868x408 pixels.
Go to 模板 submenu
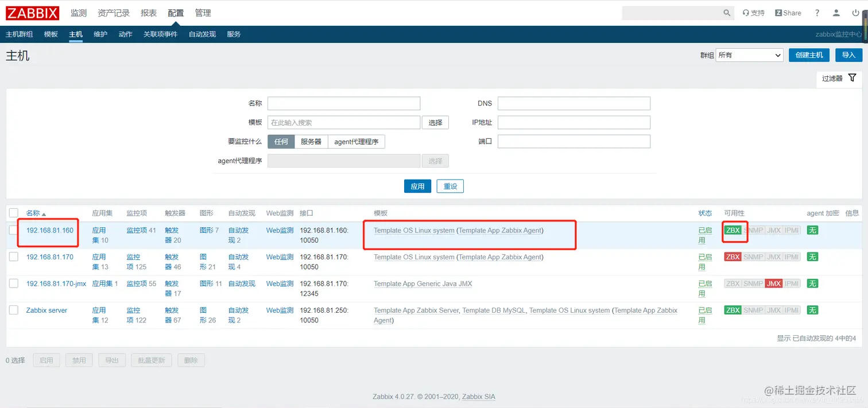[51, 34]
